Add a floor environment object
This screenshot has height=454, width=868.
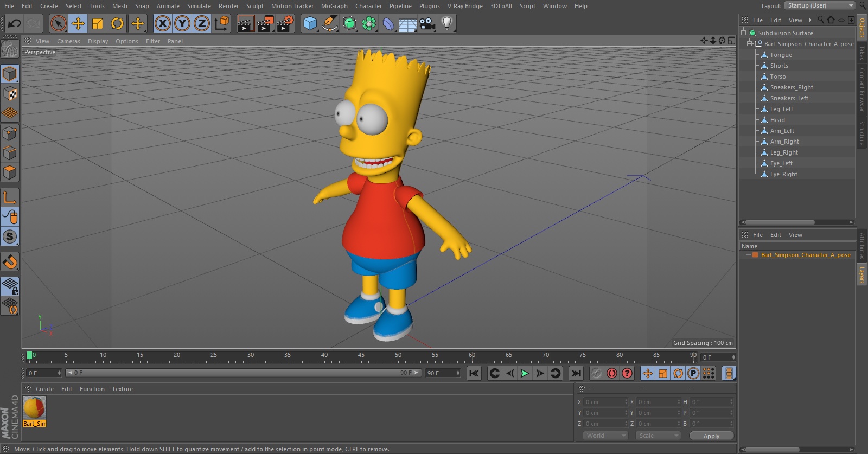point(408,23)
